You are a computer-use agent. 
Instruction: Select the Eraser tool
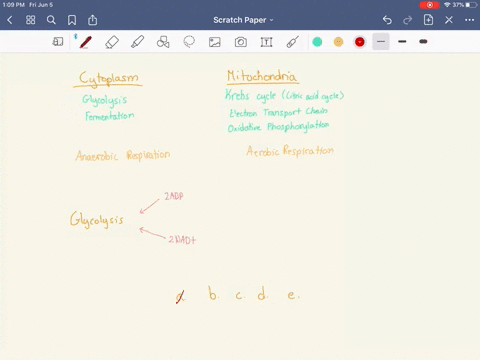pyautogui.click(x=112, y=42)
